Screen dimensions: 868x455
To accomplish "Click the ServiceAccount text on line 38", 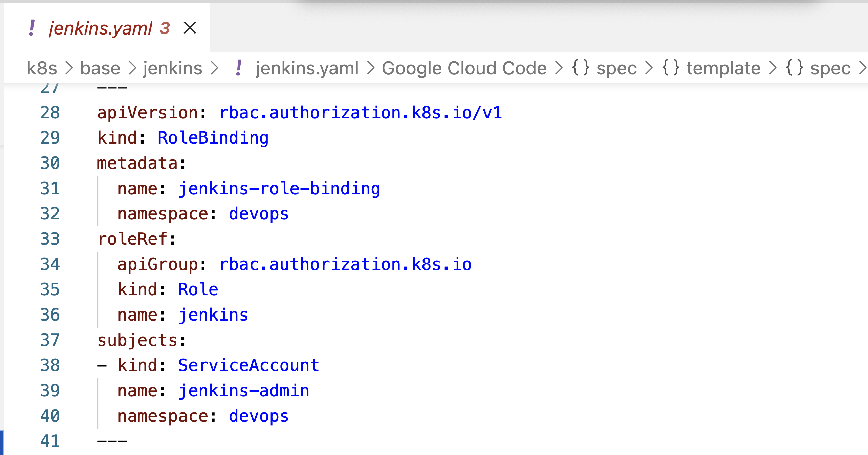I will tap(248, 365).
